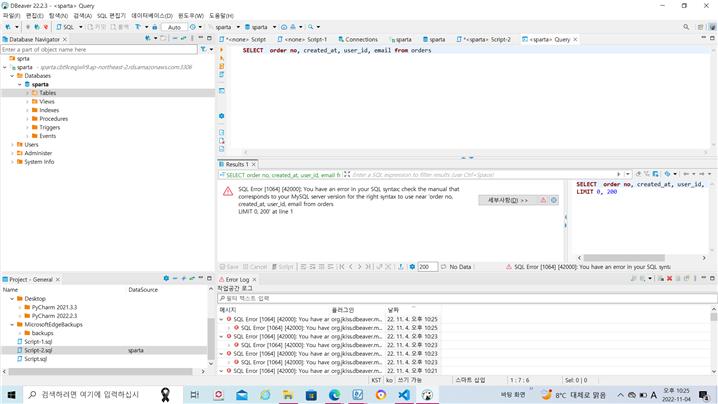Expand the System Info node
Image resolution: width=718 pixels, height=404 pixels.
pyautogui.click(x=12, y=162)
